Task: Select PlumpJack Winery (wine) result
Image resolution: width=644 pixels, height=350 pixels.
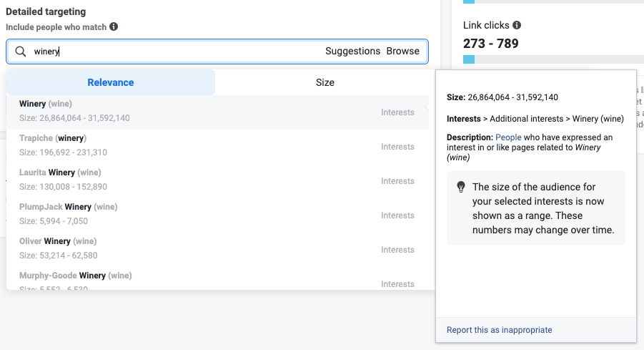Action: (x=218, y=215)
